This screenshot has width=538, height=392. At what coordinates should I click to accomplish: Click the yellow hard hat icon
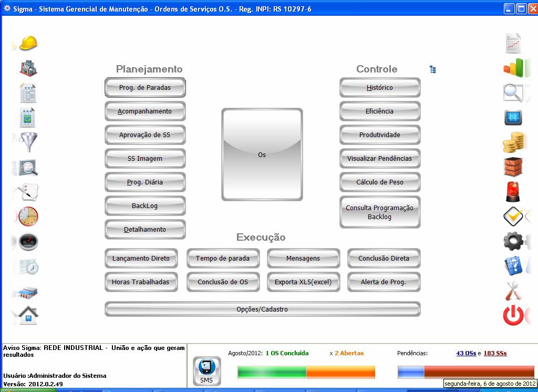click(28, 43)
